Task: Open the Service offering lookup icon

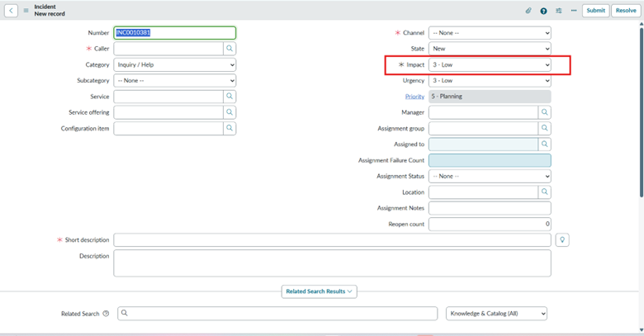Action: [x=230, y=112]
